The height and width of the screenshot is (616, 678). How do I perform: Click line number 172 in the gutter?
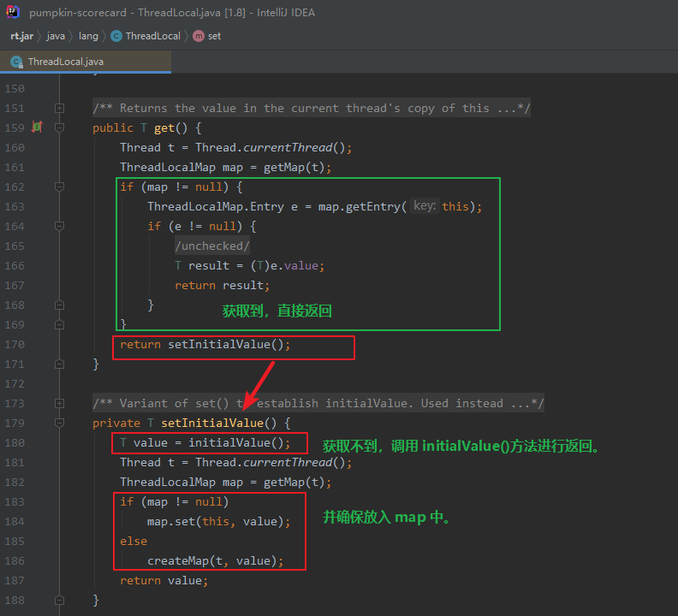15,384
